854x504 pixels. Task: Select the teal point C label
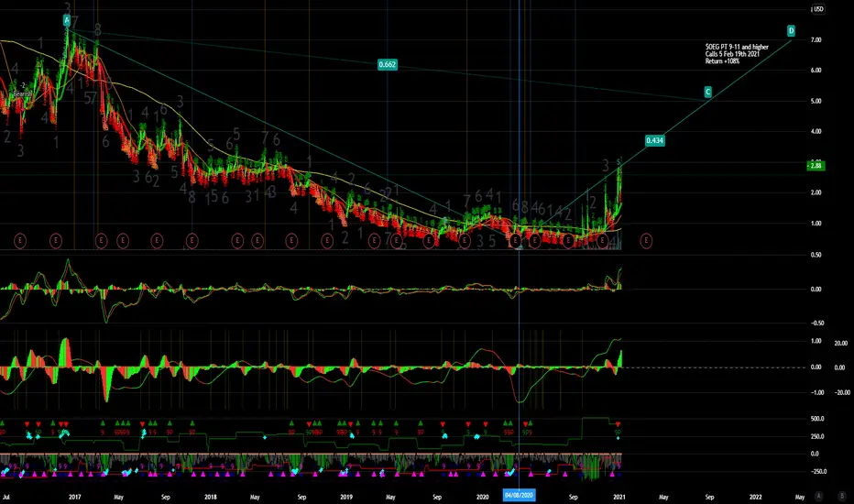click(708, 92)
